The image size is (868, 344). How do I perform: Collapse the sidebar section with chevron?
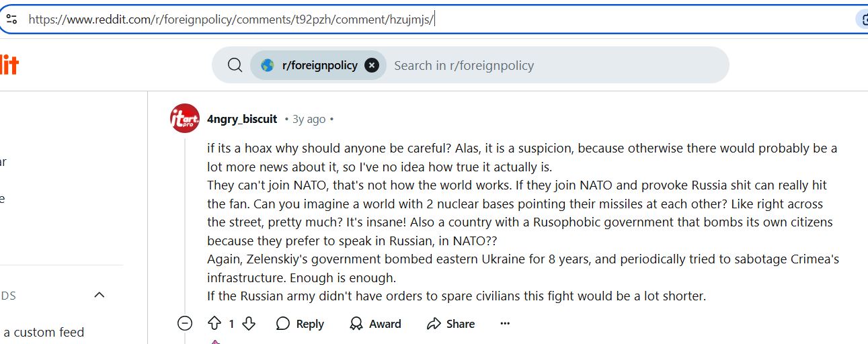pyautogui.click(x=100, y=295)
